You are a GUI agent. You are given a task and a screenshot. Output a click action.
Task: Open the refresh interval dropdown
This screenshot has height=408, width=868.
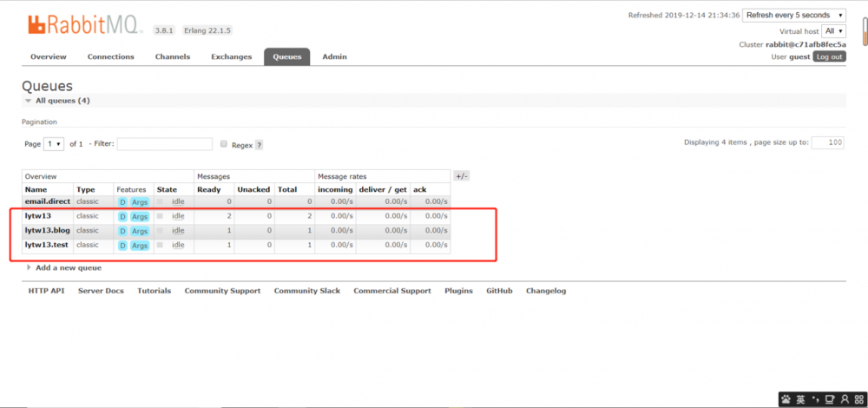tap(794, 16)
